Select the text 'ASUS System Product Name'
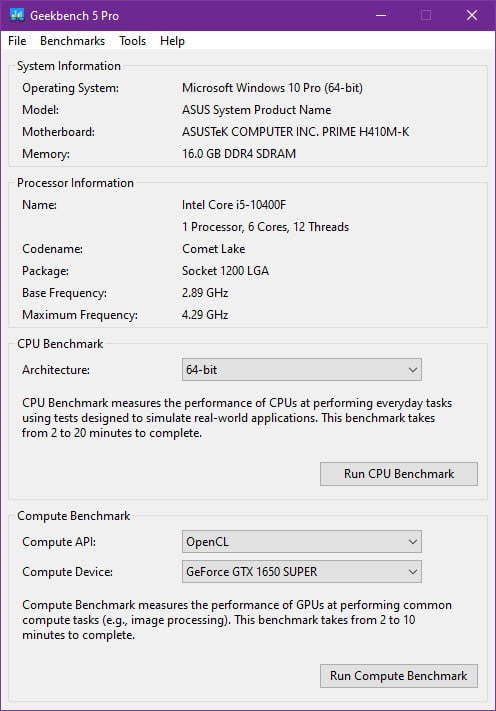The height and width of the screenshot is (711, 496). pyautogui.click(x=257, y=110)
